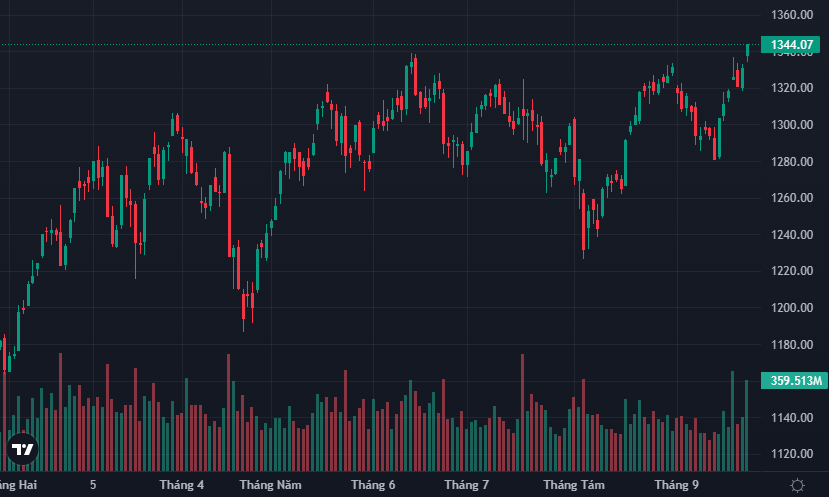Click the 1360.00 price scale label
This screenshot has height=497, width=829.
coord(791,15)
